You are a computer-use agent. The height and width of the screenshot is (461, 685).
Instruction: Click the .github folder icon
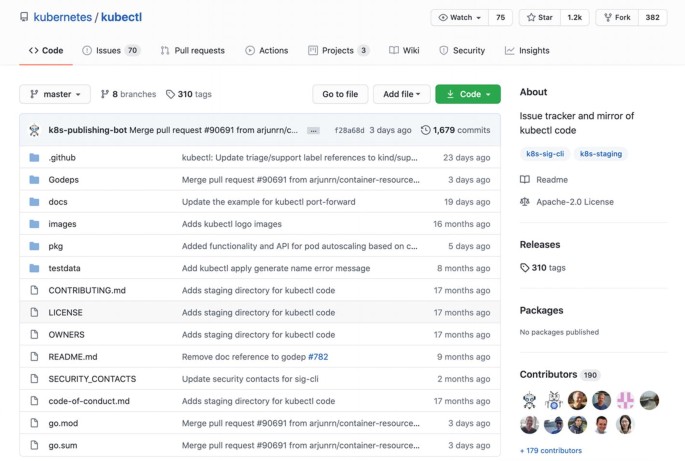click(34, 157)
